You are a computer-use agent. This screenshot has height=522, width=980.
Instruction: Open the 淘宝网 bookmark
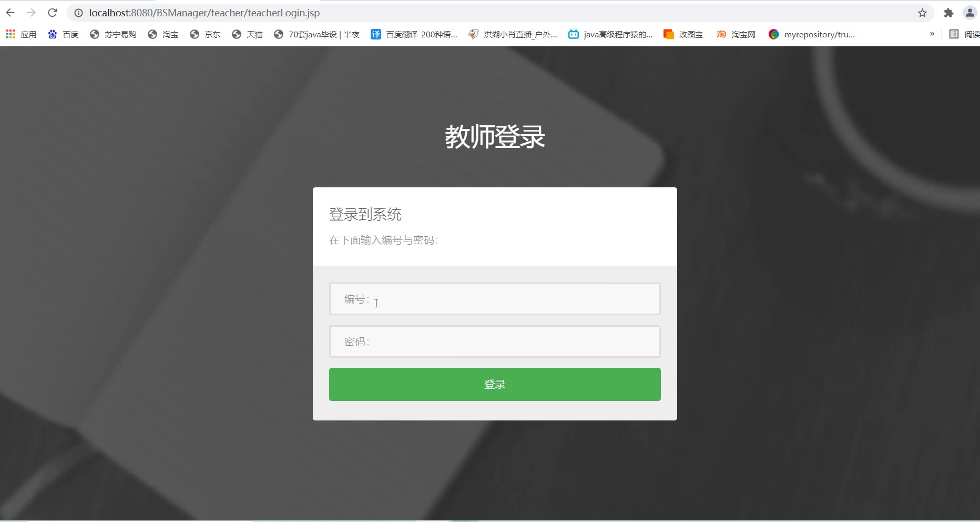click(736, 34)
